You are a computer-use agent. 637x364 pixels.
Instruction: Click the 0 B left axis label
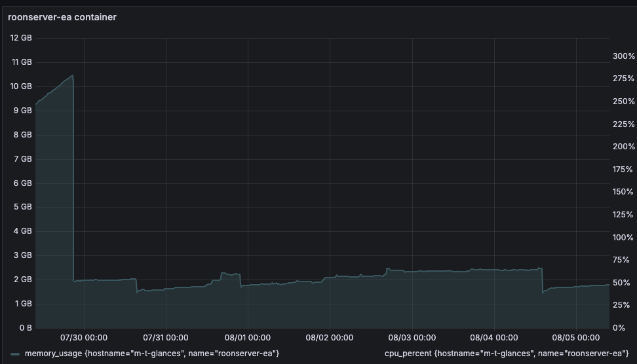[25, 327]
